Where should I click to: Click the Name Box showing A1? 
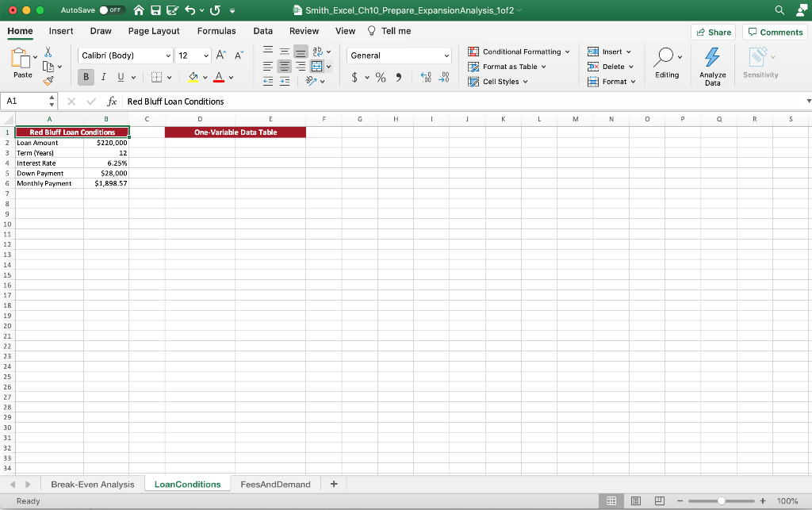[x=30, y=101]
